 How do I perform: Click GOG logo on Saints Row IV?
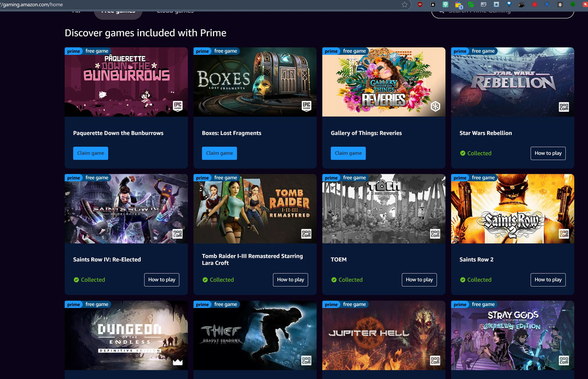[x=178, y=234]
